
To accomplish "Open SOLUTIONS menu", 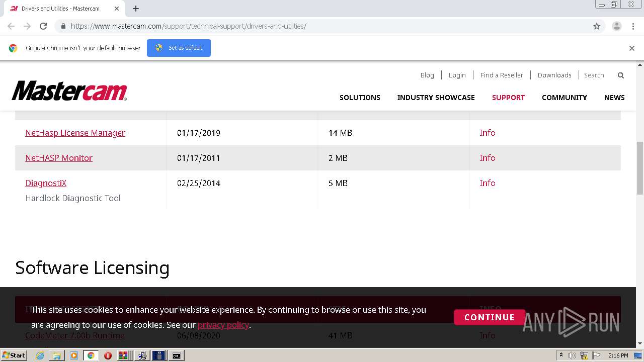I will [360, 98].
